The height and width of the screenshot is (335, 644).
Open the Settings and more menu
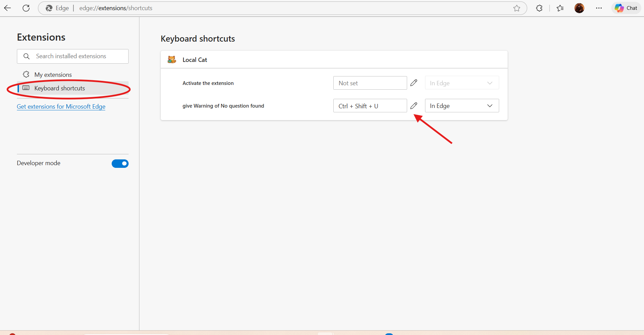[599, 8]
